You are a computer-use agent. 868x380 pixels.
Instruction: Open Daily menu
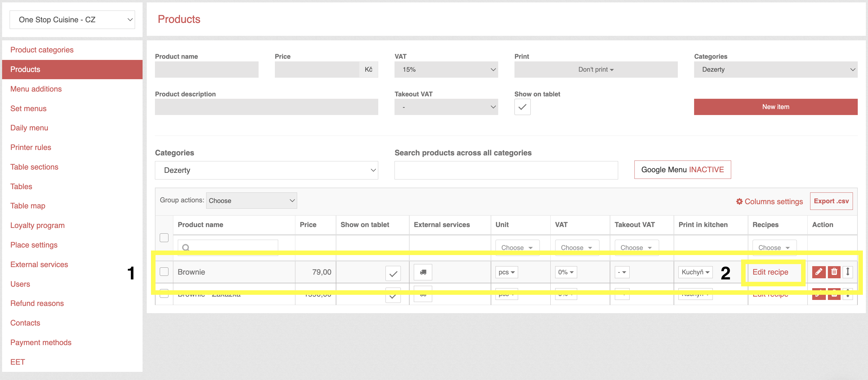click(x=29, y=128)
